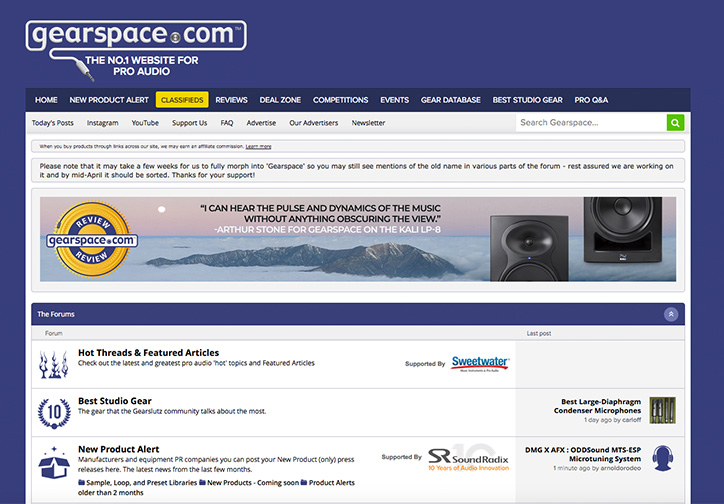Open New Products - Coming soon subforum
This screenshot has height=504, width=724.
coord(253,483)
